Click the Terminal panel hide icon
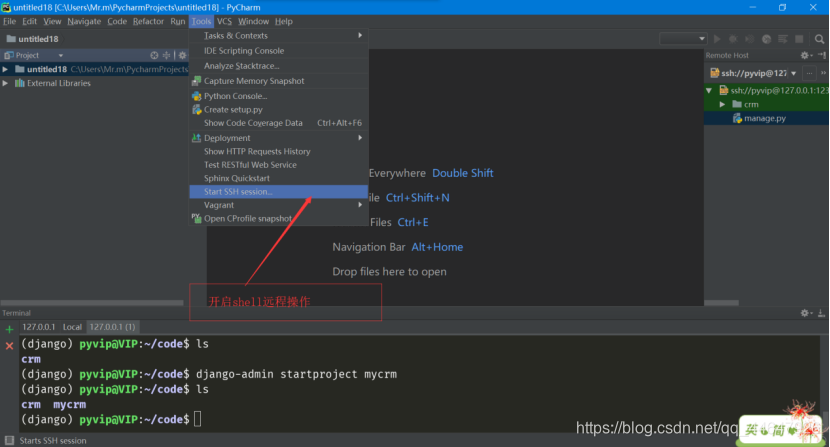The image size is (830, 447). (822, 313)
